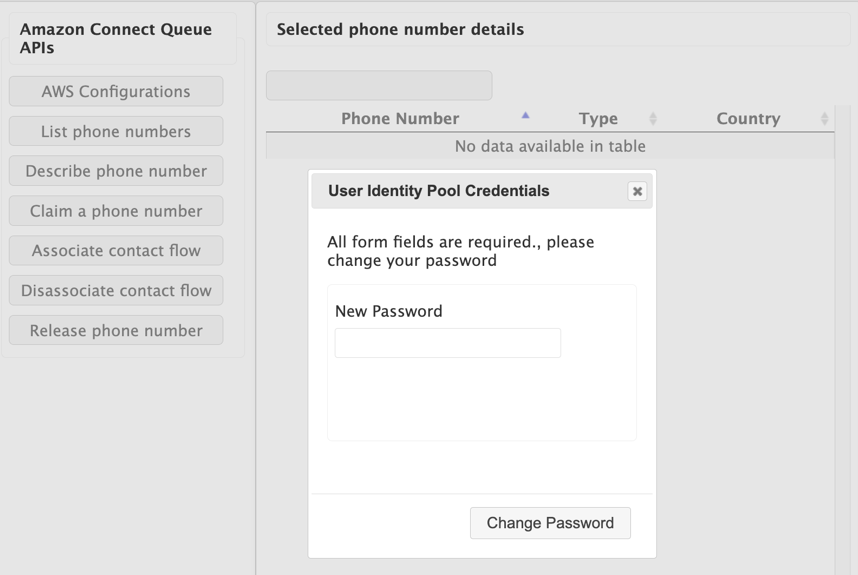Click Disassociate contact flow button
Viewport: 858px width, 575px height.
coord(116,291)
